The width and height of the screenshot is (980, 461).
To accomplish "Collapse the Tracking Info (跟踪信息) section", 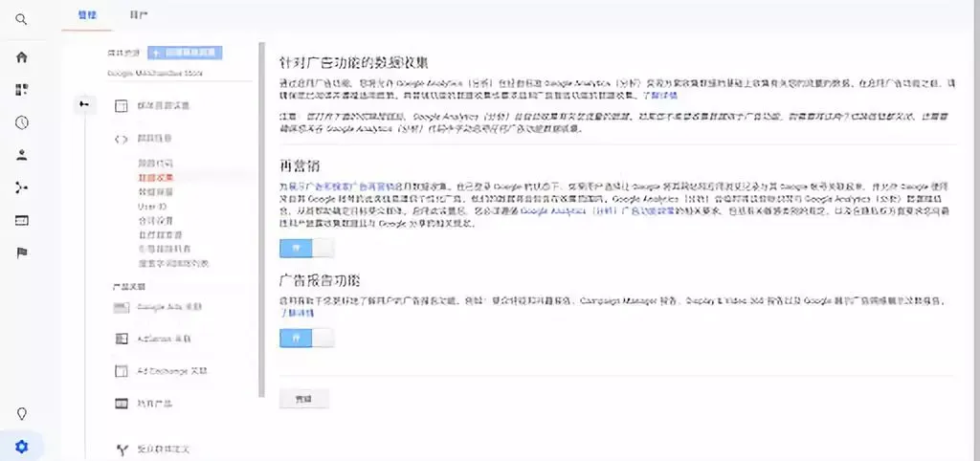I will click(154, 139).
